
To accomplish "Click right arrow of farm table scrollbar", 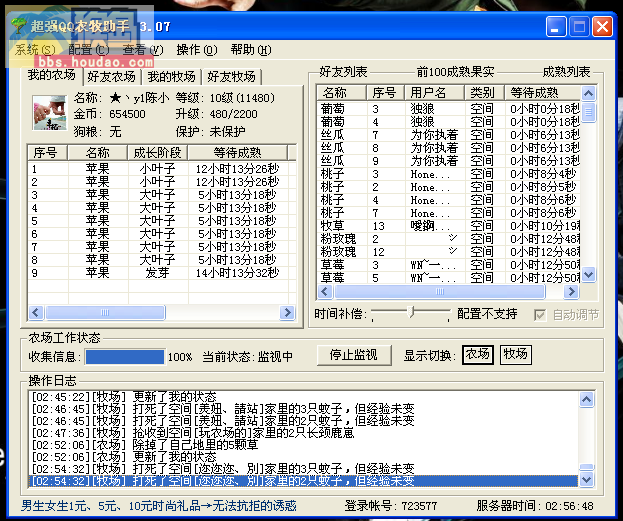I will coord(287,312).
